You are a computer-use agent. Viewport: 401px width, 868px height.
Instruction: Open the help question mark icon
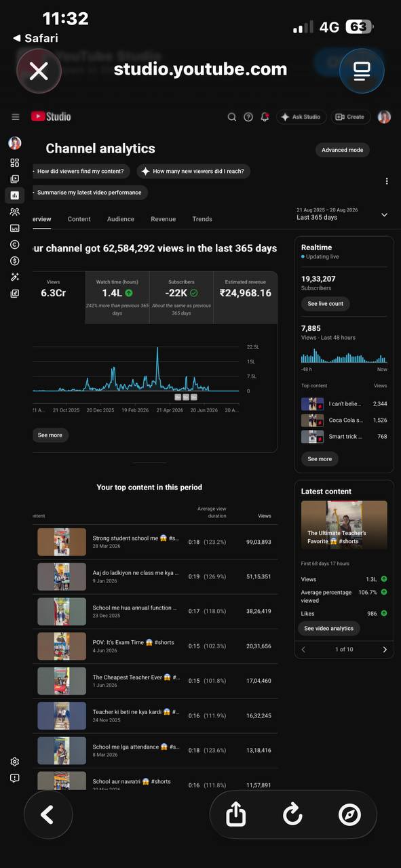(x=248, y=117)
